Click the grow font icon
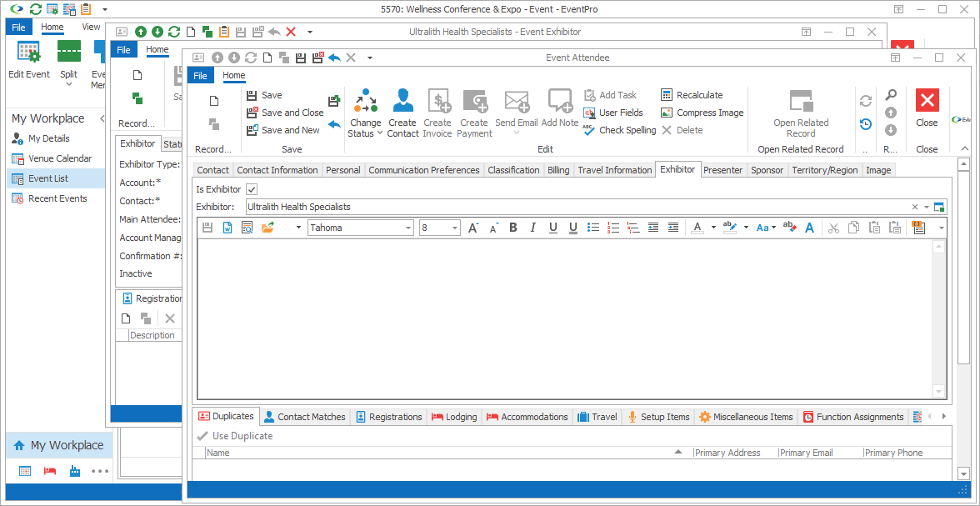The height and width of the screenshot is (506, 980). pos(473,228)
